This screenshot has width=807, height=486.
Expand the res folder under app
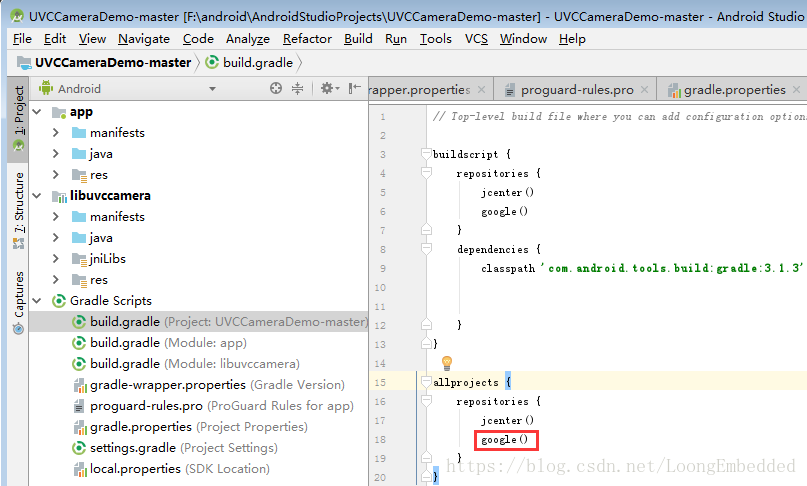pos(56,175)
